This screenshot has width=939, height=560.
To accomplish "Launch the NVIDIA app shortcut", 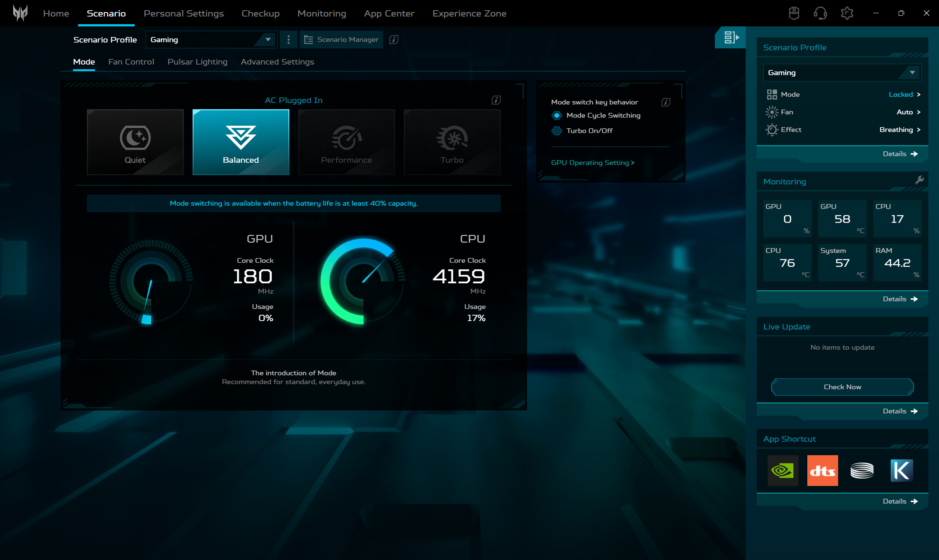I will point(783,470).
